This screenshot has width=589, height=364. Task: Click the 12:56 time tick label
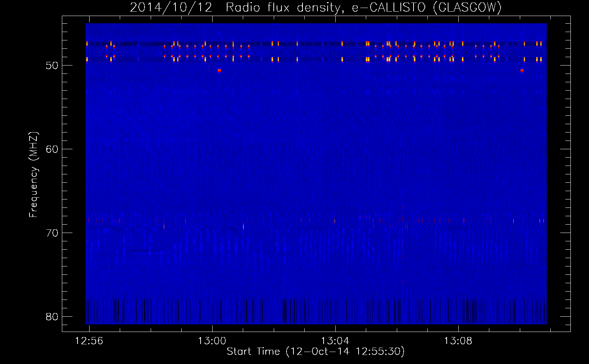(89, 341)
